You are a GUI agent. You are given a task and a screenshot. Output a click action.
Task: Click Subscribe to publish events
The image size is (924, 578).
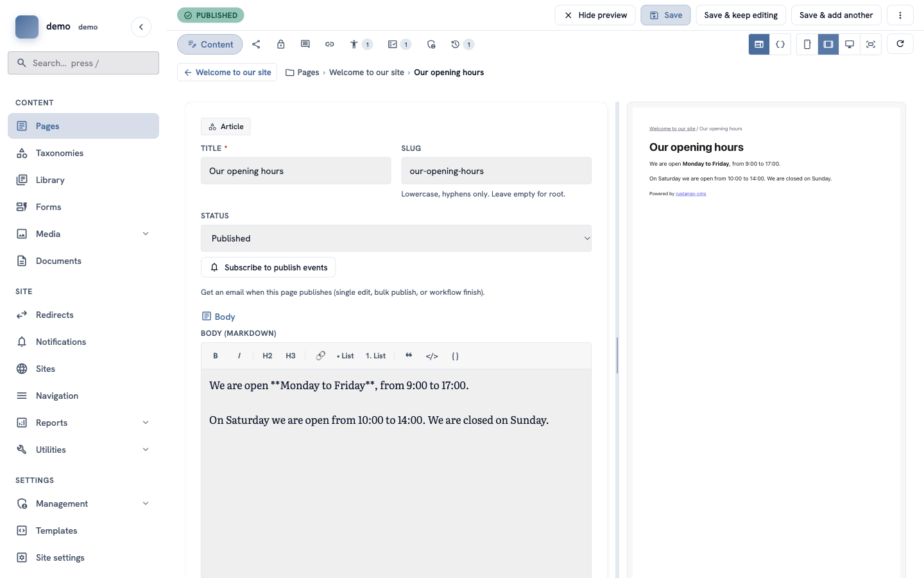(x=268, y=267)
